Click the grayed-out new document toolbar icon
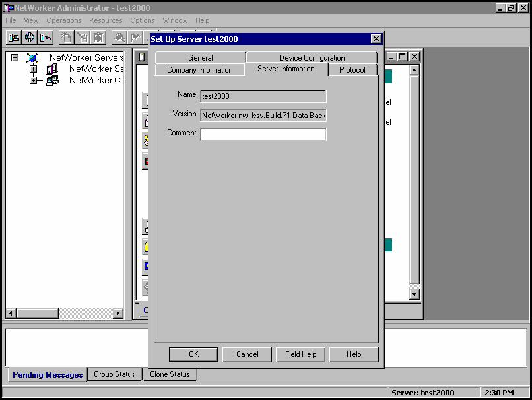The height and width of the screenshot is (400, 532). pos(67,38)
